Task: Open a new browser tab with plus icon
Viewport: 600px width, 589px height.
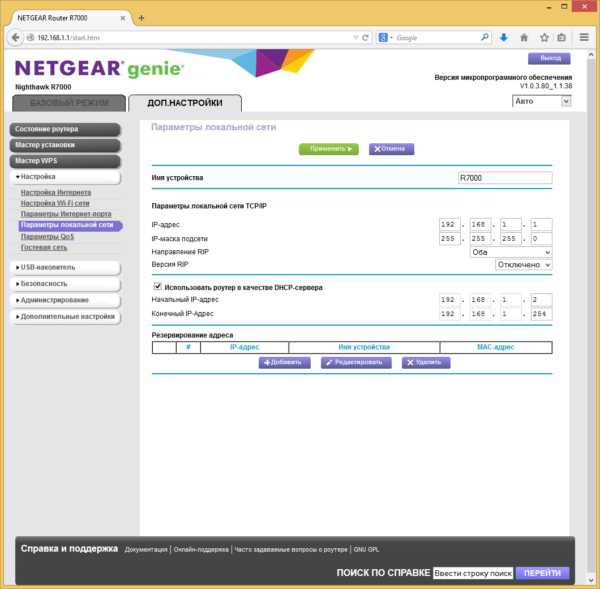Action: click(x=141, y=18)
